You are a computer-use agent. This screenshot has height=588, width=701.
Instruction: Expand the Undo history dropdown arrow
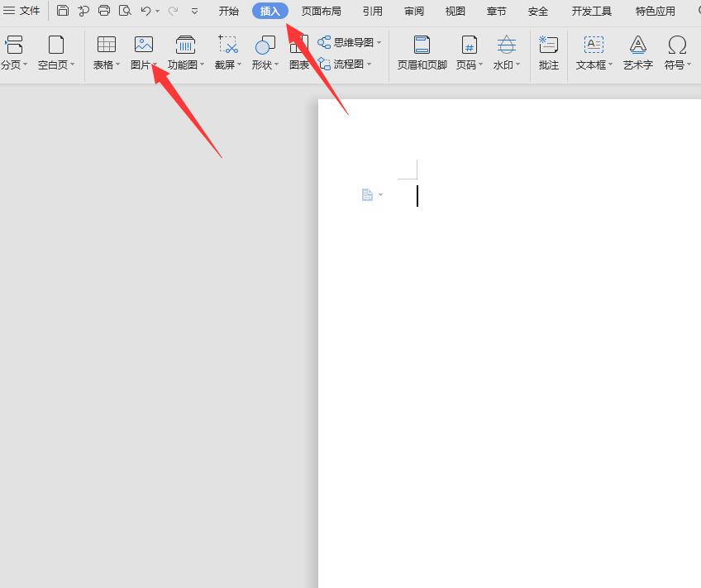(x=157, y=12)
